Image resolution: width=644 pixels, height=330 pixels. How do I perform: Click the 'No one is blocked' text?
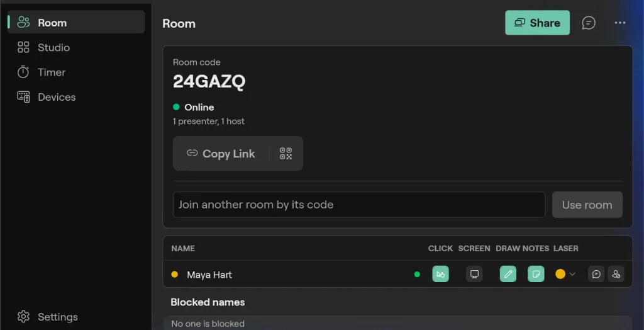tap(208, 324)
